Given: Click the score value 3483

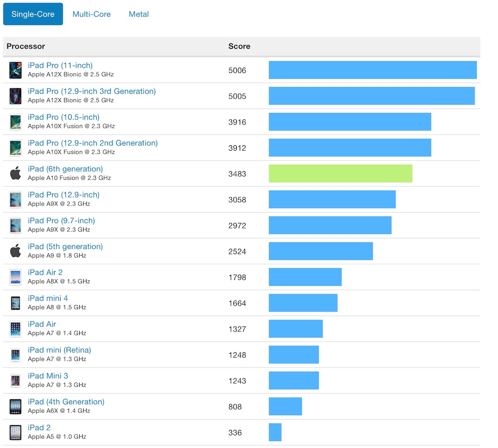Looking at the screenshot, I should coord(237,174).
